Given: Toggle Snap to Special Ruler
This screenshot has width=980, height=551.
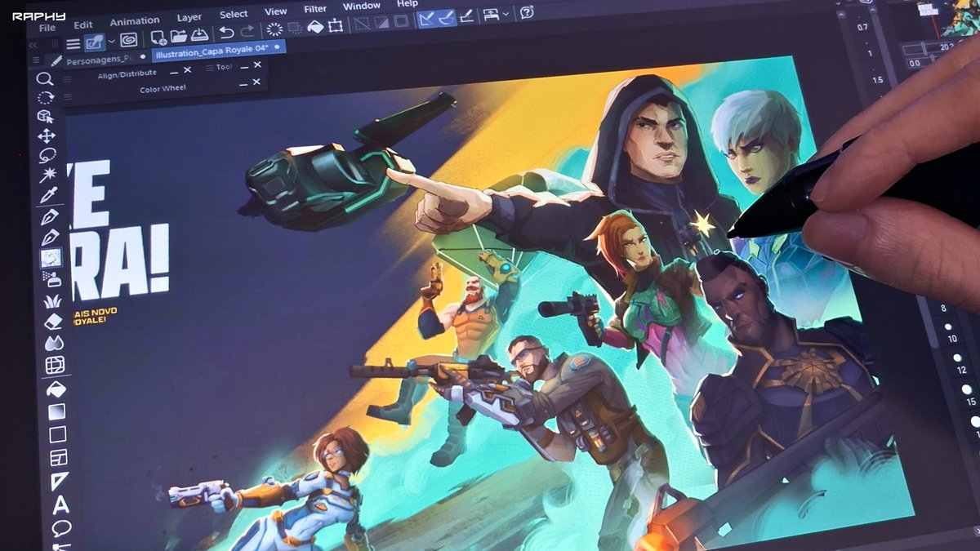Looking at the screenshot, I should coord(446,18).
